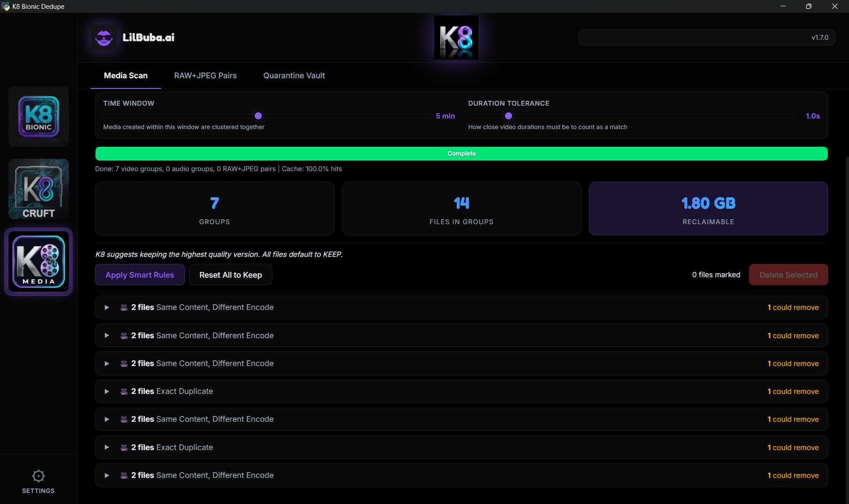
Task: Expand the first Same Content, Different Encode group
Action: (107, 307)
